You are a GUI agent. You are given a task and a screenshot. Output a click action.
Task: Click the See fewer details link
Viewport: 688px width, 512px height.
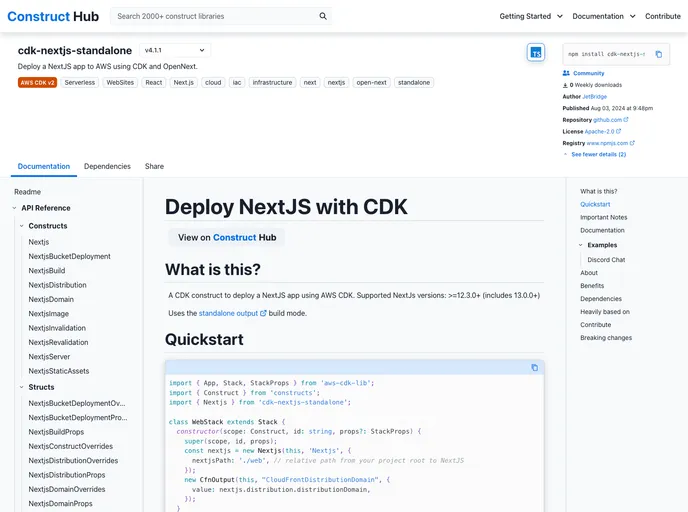coord(598,154)
